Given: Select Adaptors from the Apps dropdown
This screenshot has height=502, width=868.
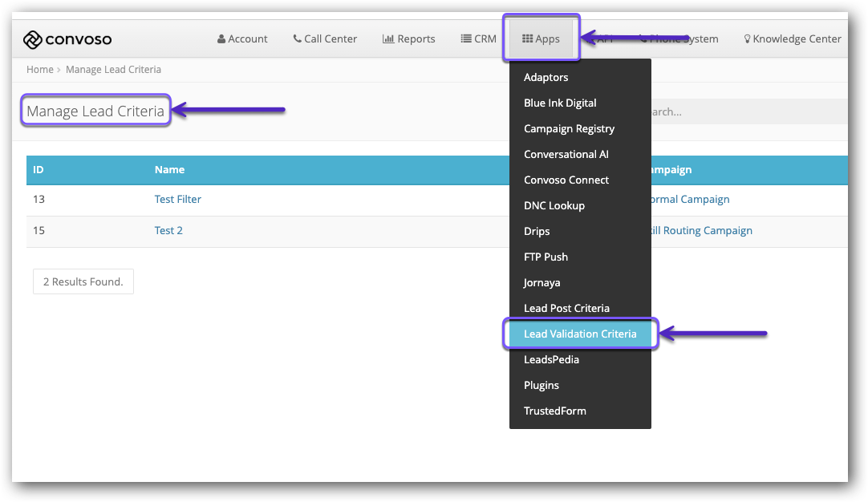Looking at the screenshot, I should click(580, 78).
